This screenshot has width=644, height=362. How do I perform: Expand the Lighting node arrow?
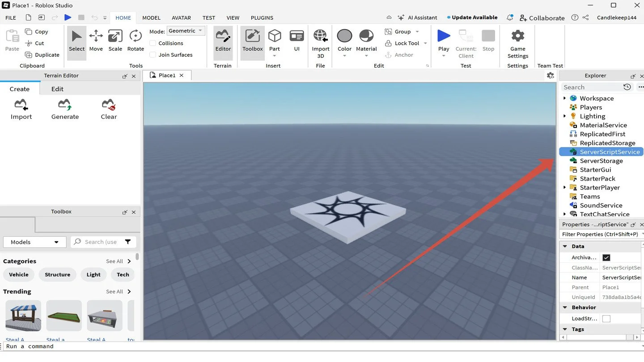(x=564, y=116)
